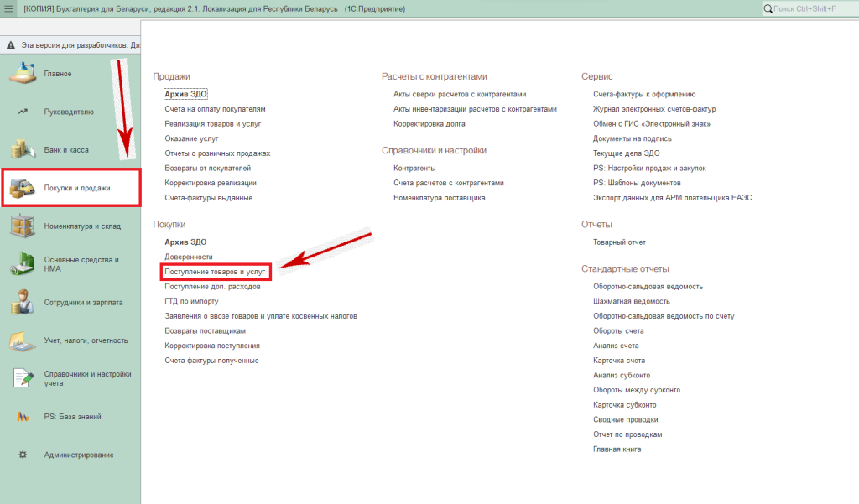
Task: Open the Товарный отчет link
Action: coord(619,242)
